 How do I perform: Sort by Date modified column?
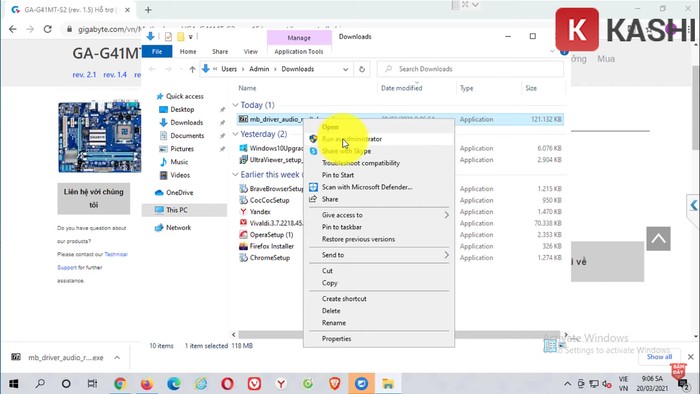point(401,88)
